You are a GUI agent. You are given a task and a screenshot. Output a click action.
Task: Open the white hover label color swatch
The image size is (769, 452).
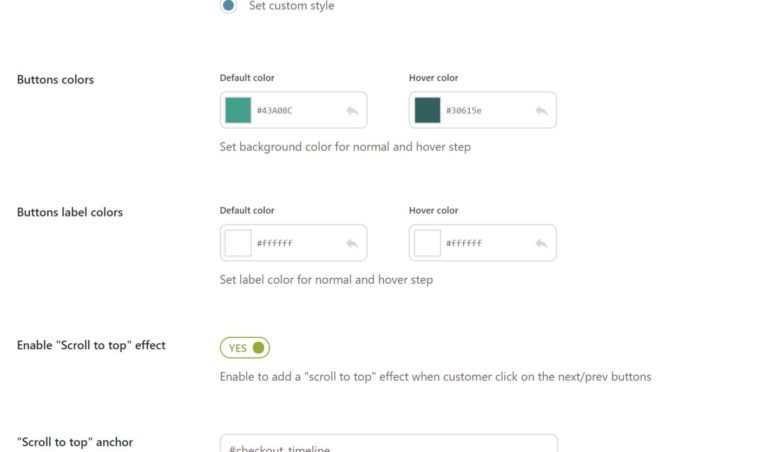click(427, 243)
